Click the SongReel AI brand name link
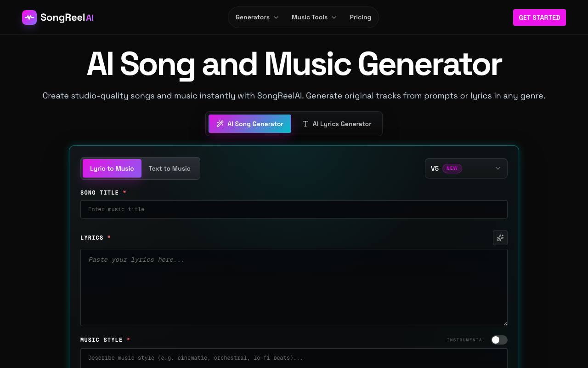 pos(67,17)
